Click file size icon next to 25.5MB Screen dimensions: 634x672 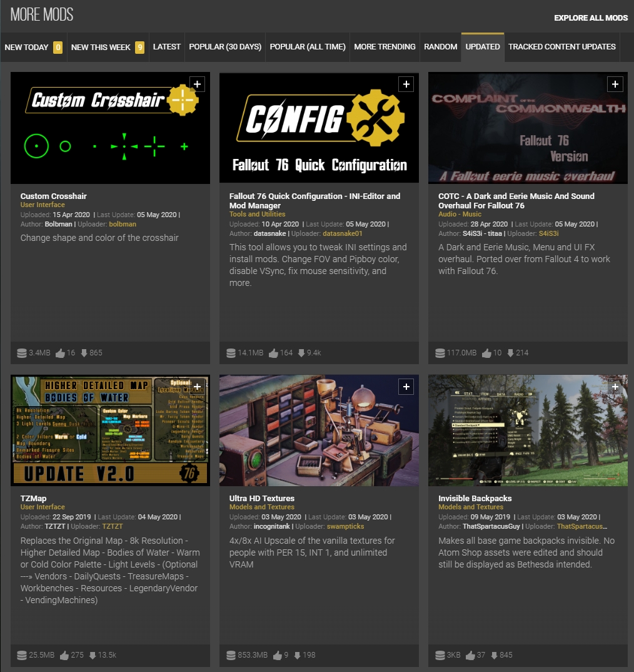(21, 655)
